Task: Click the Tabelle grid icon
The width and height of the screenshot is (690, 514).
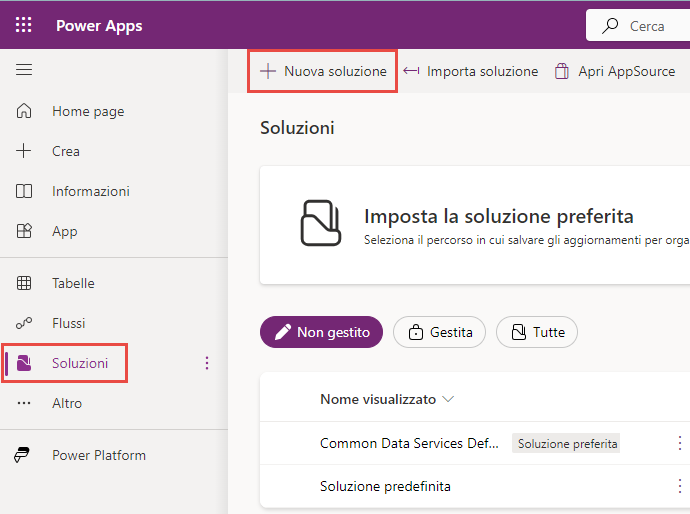Action: (x=24, y=283)
